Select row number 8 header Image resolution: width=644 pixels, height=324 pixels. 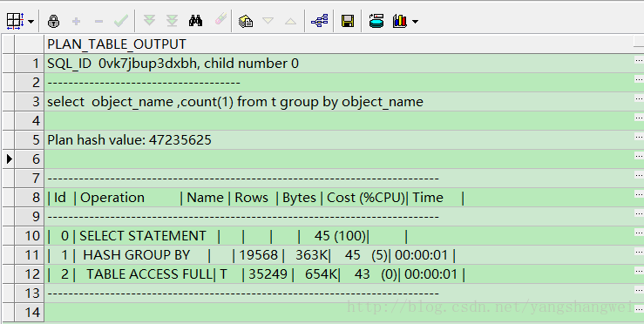click(29, 197)
